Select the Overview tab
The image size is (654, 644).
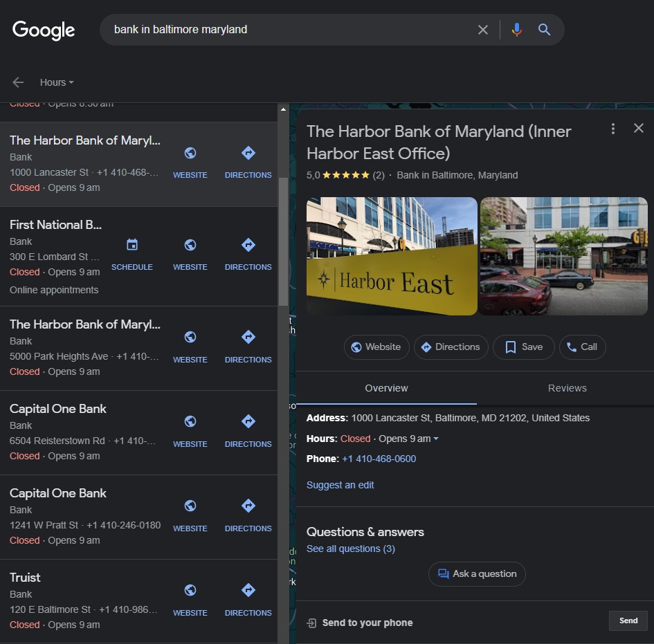click(386, 388)
